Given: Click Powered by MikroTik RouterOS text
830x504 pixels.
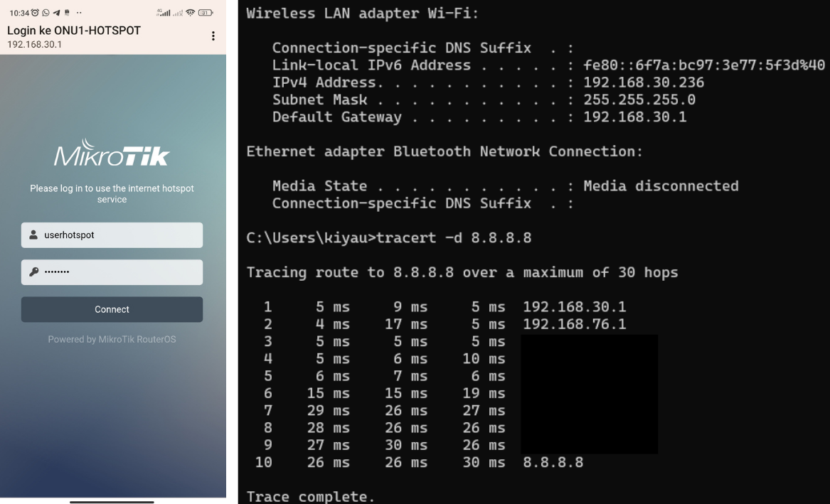Looking at the screenshot, I should (112, 340).
